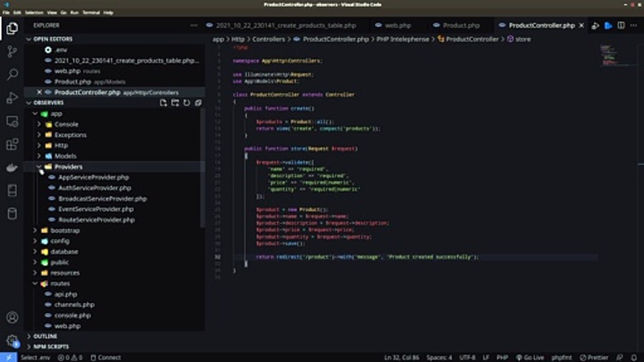Expand the database folder

coord(35,251)
